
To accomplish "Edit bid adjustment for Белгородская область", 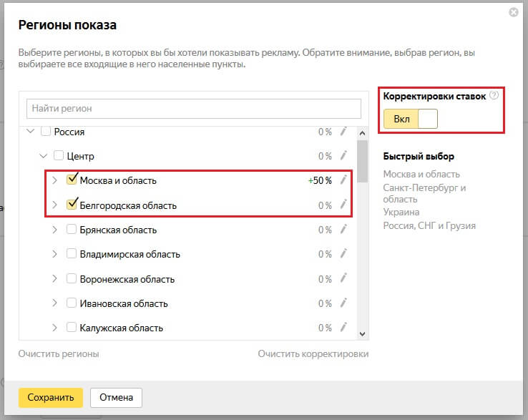I will point(343,205).
